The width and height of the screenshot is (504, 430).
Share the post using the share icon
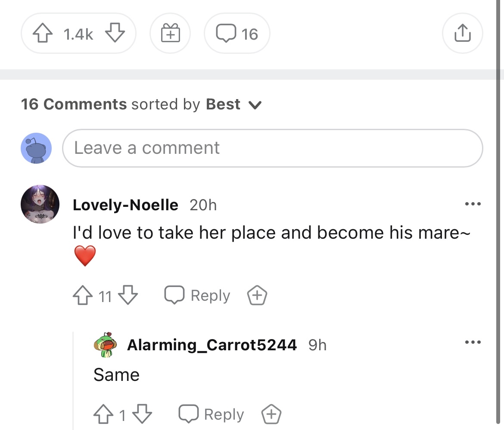463,33
